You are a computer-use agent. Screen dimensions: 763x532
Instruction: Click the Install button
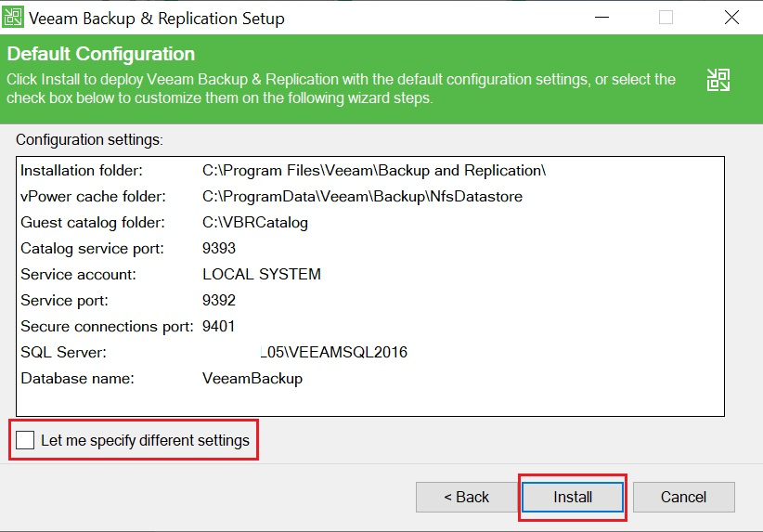(572, 497)
